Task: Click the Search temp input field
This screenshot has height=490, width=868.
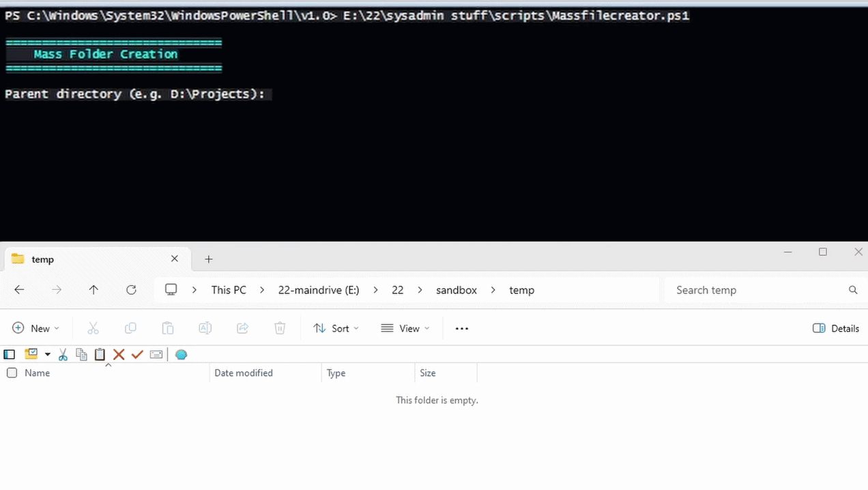Action: click(x=766, y=290)
